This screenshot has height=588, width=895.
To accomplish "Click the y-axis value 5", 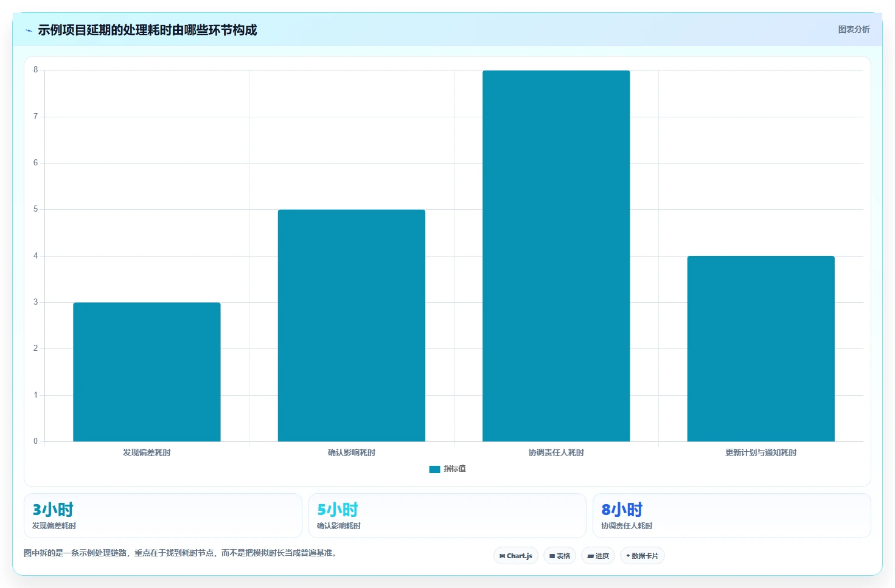I will [x=35, y=209].
